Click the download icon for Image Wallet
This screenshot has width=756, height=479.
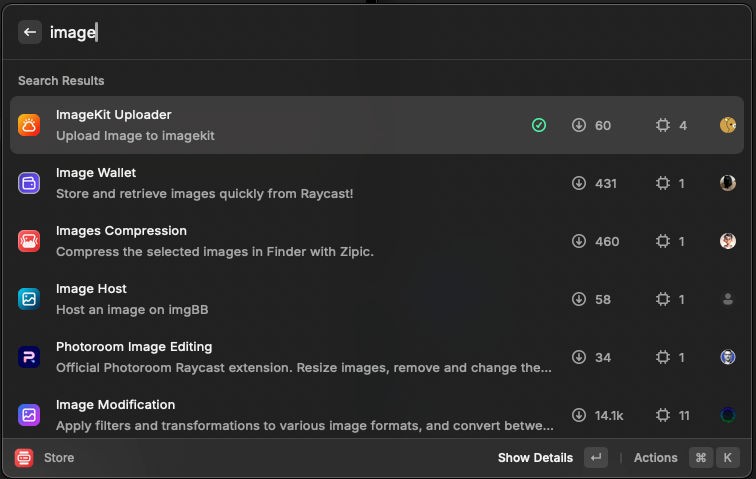tap(579, 183)
